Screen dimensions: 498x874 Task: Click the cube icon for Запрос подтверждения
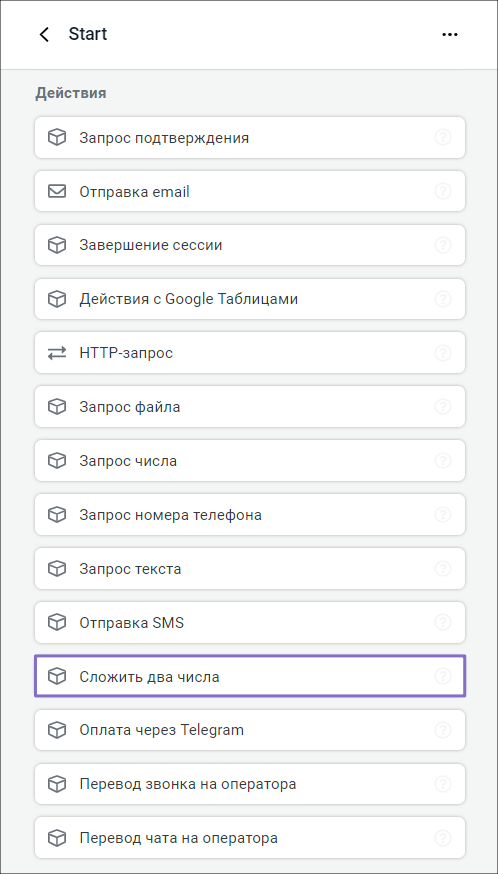coord(56,138)
